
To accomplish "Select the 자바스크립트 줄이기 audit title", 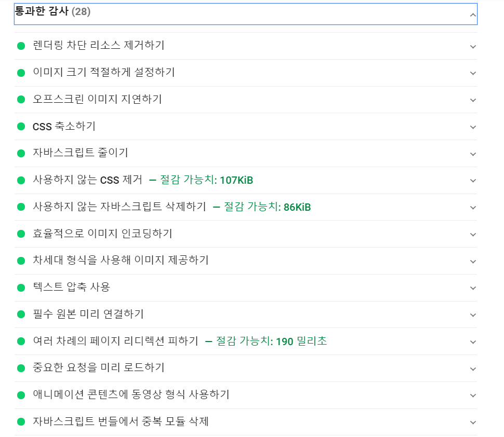I will [81, 153].
